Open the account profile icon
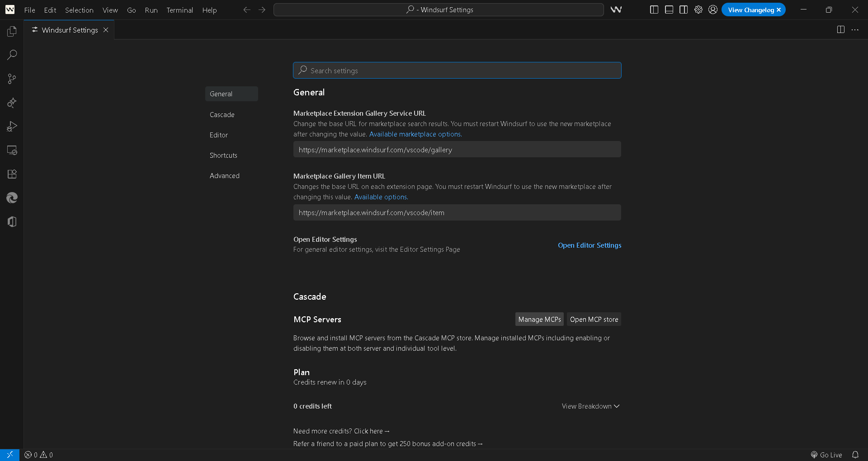 pyautogui.click(x=713, y=9)
